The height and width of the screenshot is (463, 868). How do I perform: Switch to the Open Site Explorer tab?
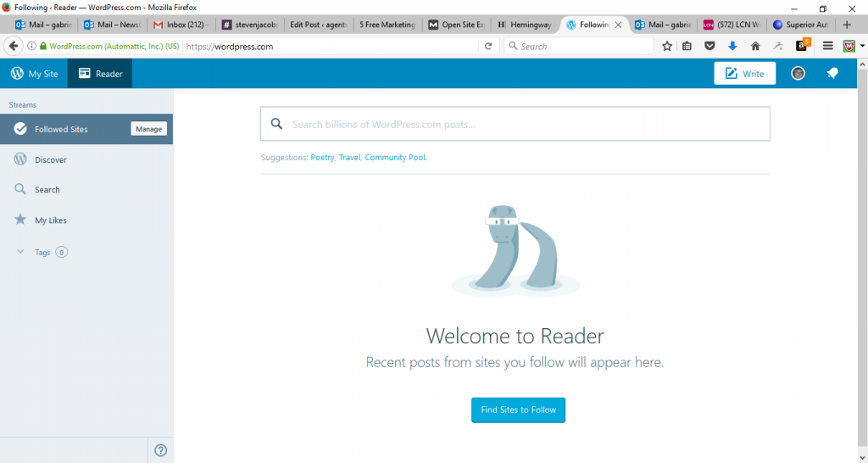click(457, 25)
